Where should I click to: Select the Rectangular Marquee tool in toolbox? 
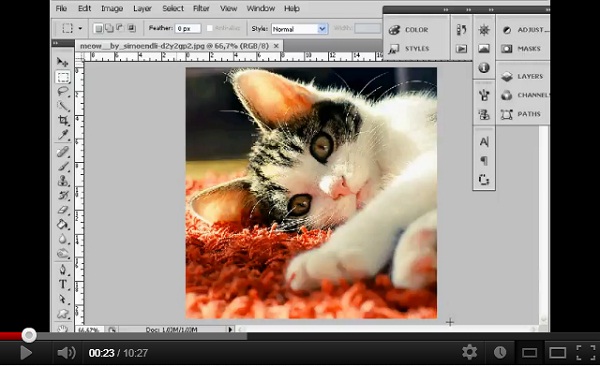click(63, 77)
